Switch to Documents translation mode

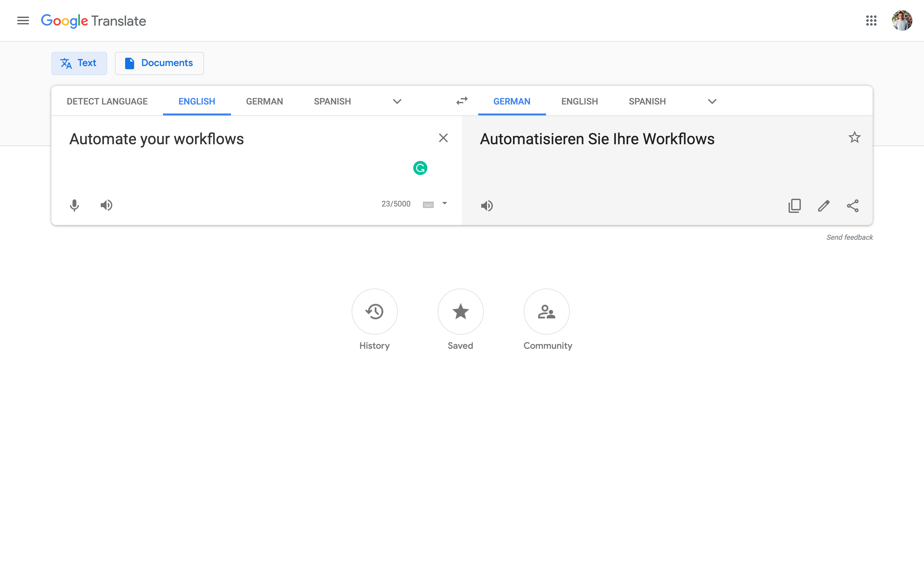pyautogui.click(x=159, y=63)
